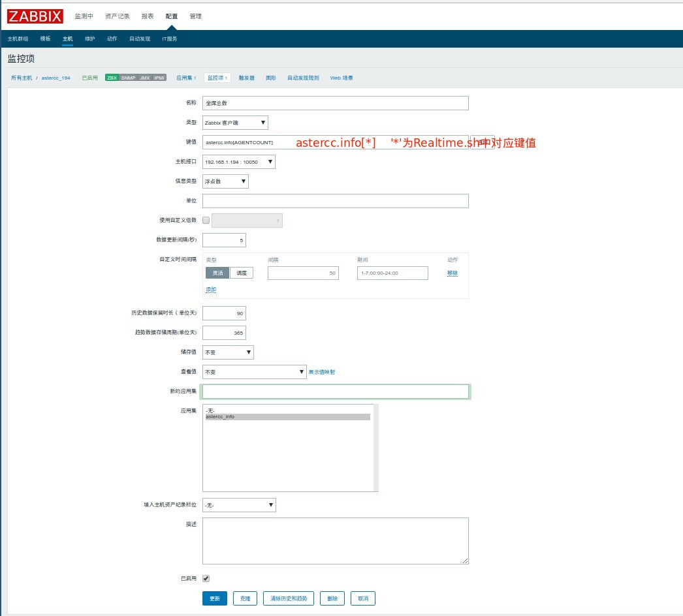The image size is (683, 616).
Task: Expand the 主机接口 dropdown
Action: (239, 162)
